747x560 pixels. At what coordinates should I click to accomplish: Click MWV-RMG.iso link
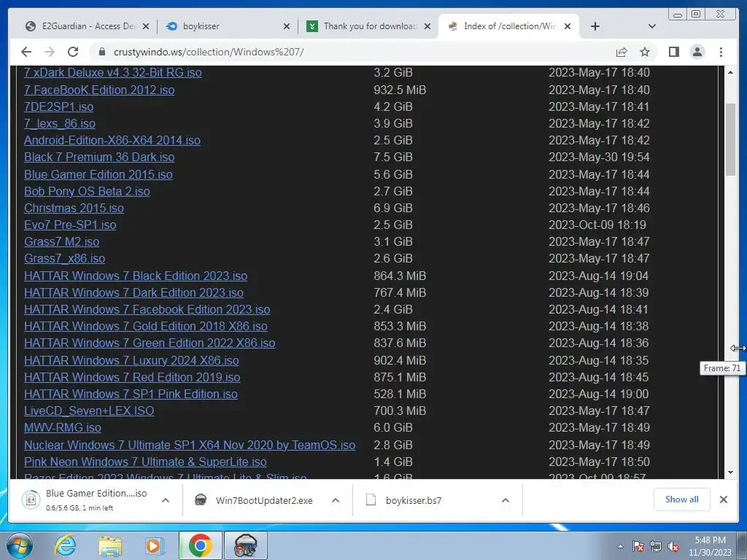pyautogui.click(x=63, y=427)
